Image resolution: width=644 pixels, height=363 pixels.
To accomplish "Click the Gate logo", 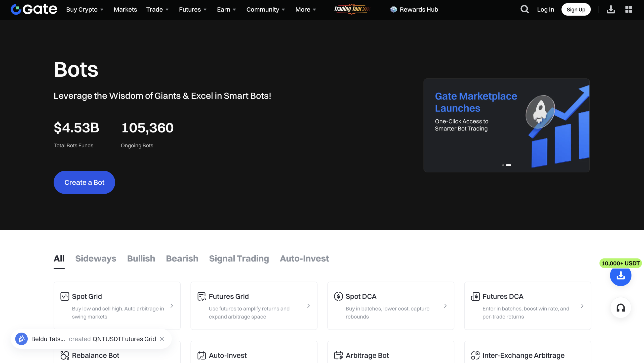I will point(34,10).
